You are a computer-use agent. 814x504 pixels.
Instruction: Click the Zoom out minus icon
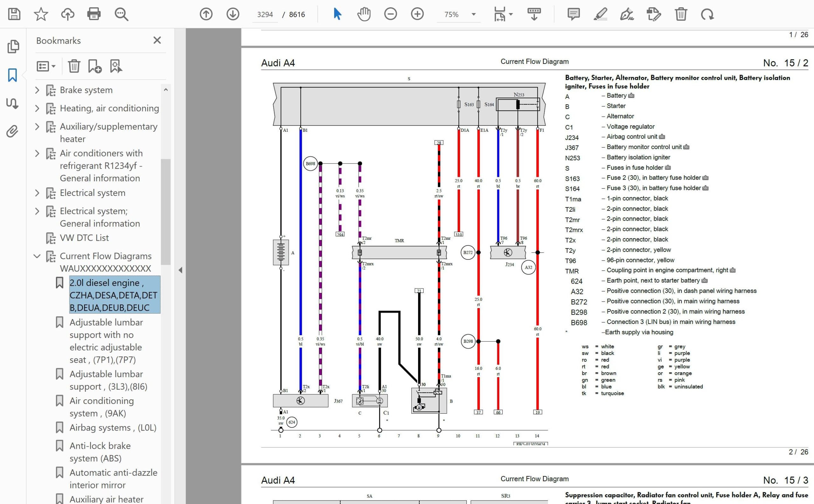(x=390, y=14)
